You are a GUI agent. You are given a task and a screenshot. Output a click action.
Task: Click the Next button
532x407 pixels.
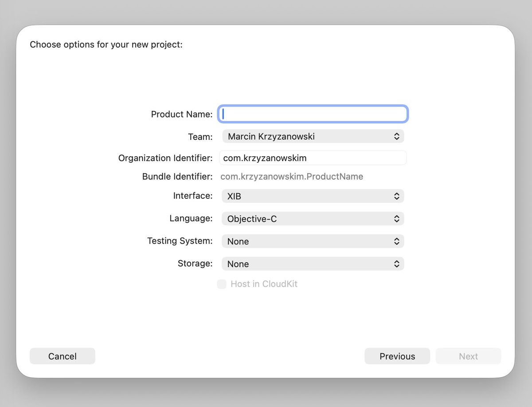(468, 356)
